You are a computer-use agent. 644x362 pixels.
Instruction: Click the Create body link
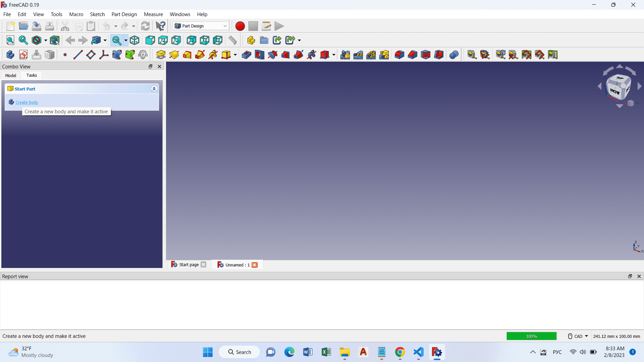[x=27, y=102]
